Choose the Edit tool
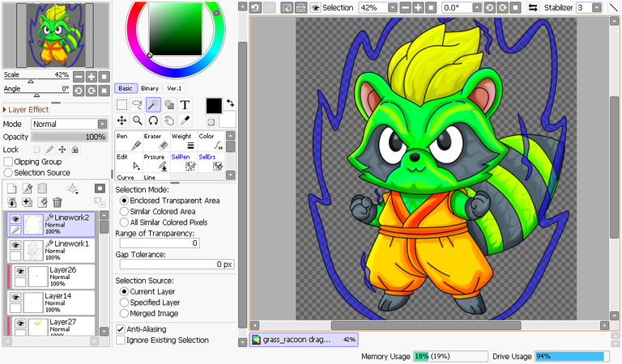This screenshot has height=364, width=622. (129, 163)
